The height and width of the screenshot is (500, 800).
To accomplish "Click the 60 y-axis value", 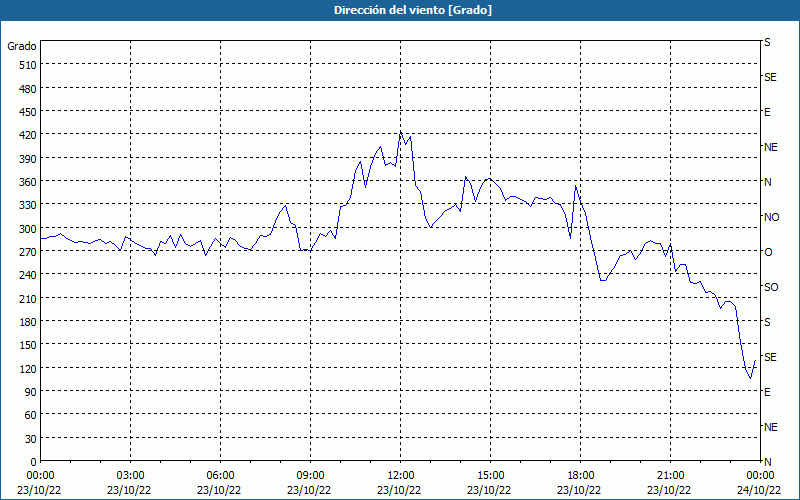I will pos(31,415).
